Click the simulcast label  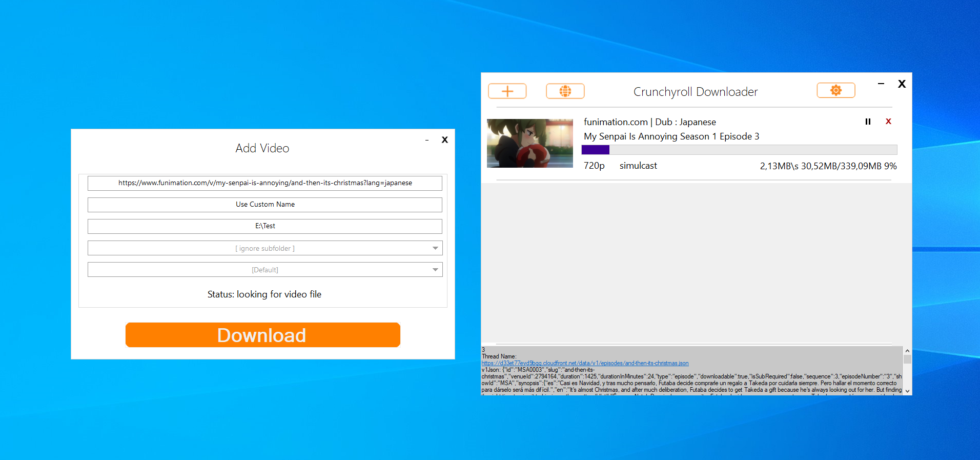click(638, 166)
